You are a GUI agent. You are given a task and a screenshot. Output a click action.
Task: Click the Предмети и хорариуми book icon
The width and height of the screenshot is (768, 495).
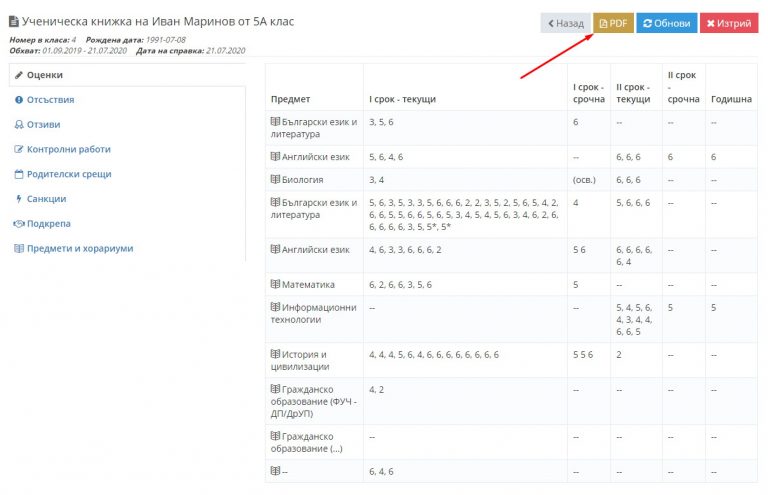(19, 248)
